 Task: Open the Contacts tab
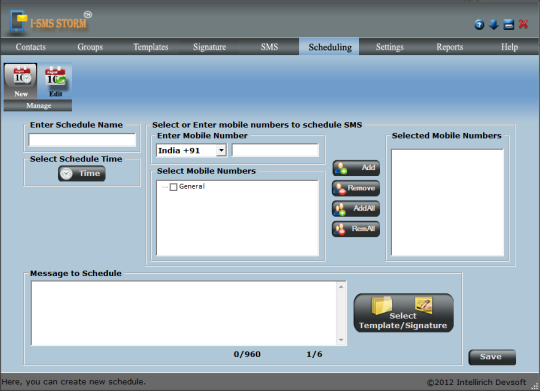pos(31,47)
